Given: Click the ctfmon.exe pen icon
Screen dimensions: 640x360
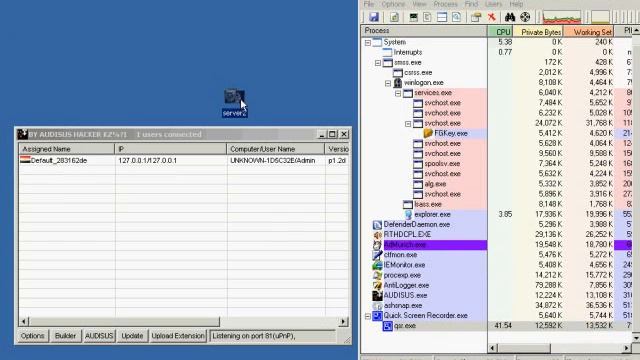Looking at the screenshot, I should point(377,255).
